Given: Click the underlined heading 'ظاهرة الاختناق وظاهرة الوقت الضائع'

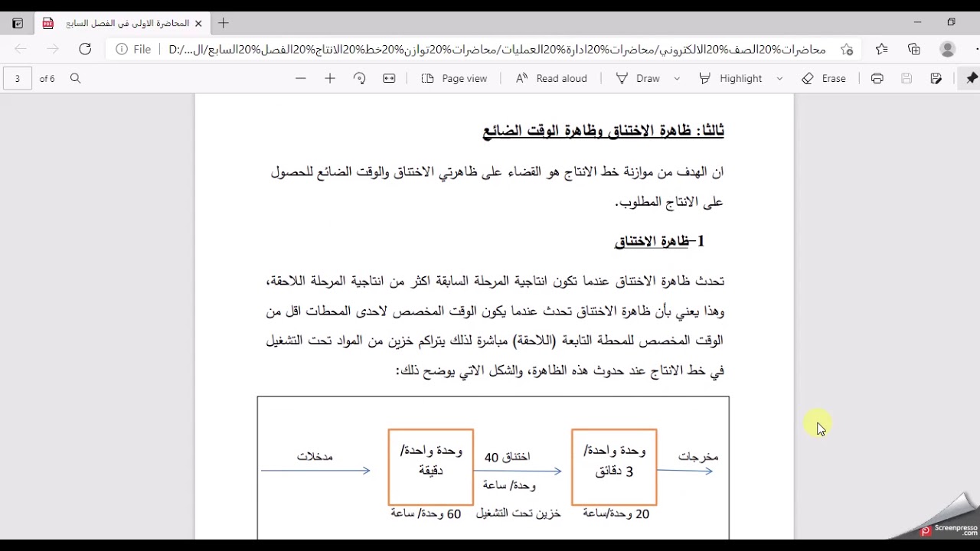Looking at the screenshot, I should [x=588, y=131].
